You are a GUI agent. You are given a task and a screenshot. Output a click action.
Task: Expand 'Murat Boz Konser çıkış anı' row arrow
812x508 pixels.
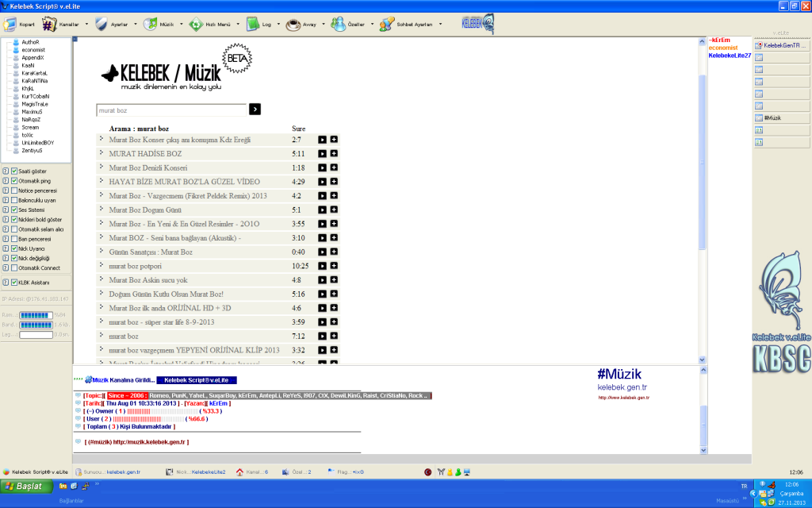(101, 138)
